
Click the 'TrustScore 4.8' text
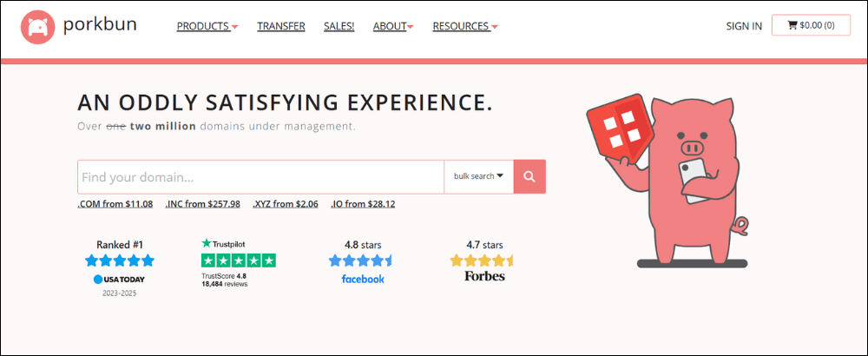pos(224,275)
